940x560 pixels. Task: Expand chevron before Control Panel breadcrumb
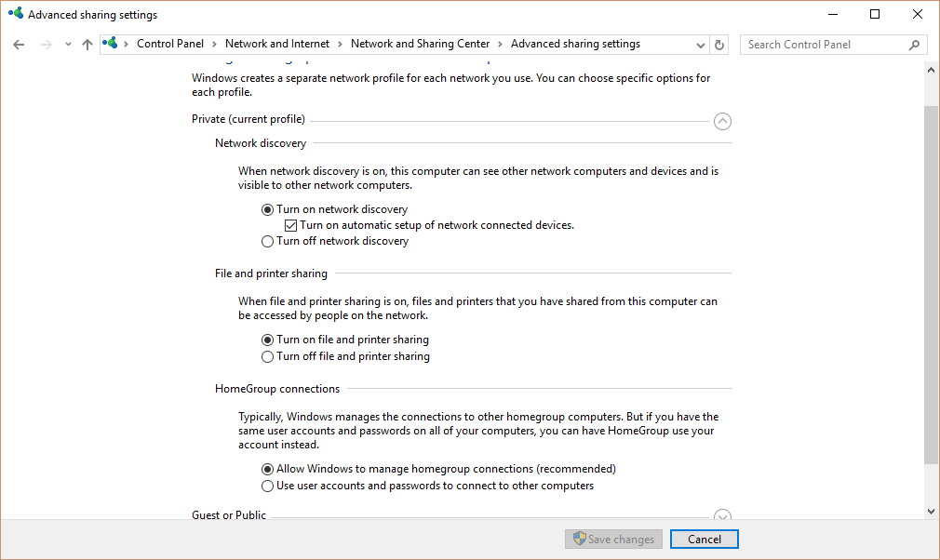[x=126, y=45]
